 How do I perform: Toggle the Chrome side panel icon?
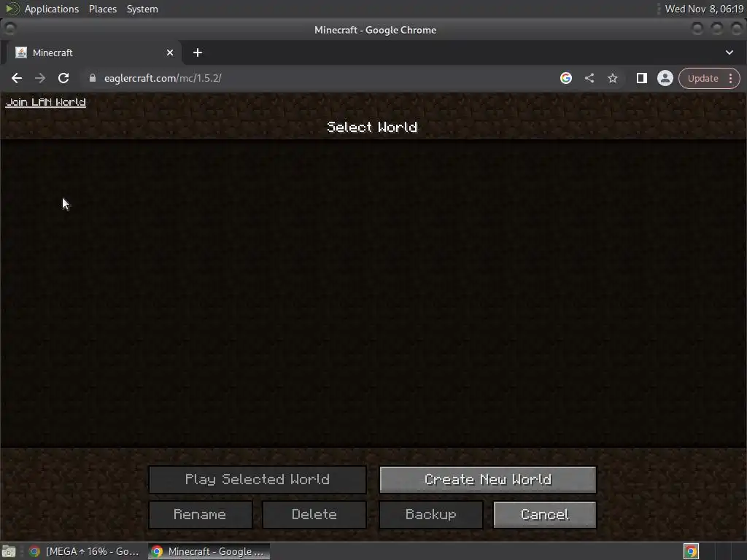click(642, 78)
